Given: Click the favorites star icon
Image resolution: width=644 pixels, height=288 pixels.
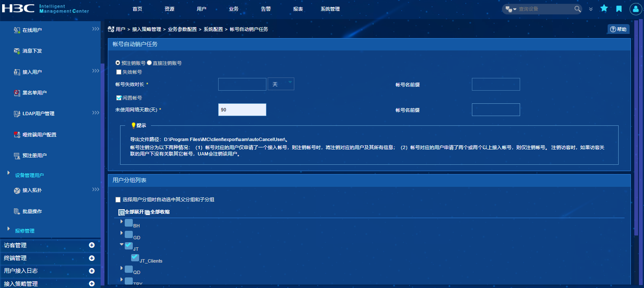Looking at the screenshot, I should coord(604,8).
